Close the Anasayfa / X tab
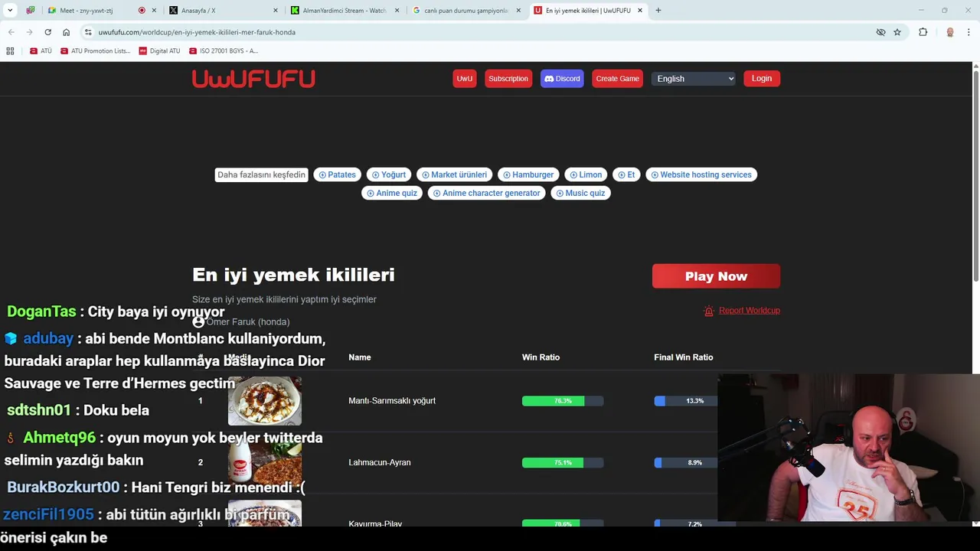This screenshot has width=980, height=551. point(276,11)
